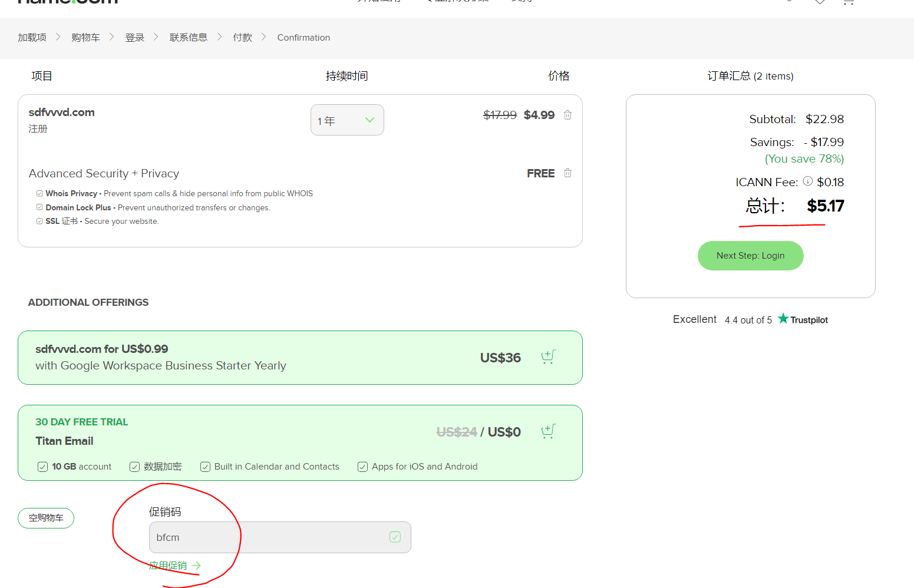Select 付款 from the breadcrumb trail
Viewport: 914px width, 588px height.
242,37
